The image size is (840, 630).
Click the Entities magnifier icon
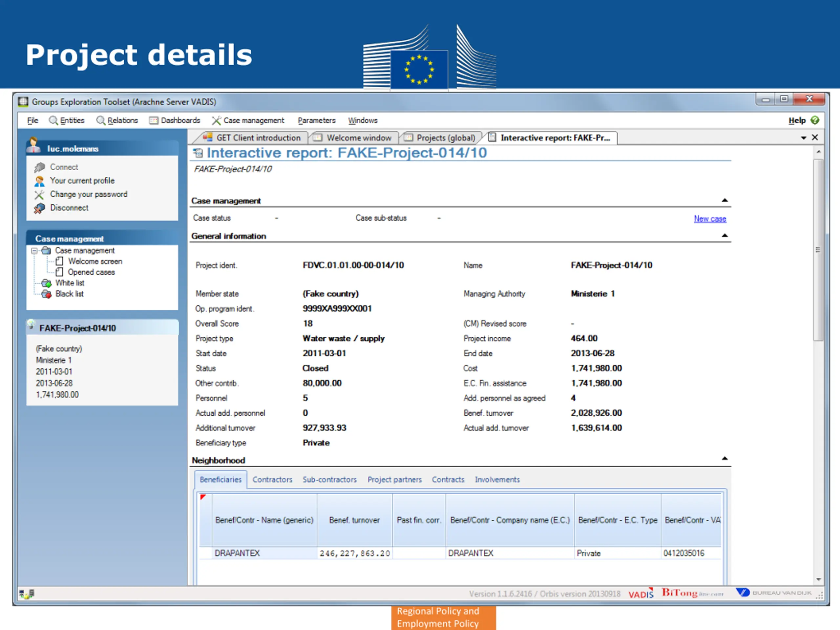tap(53, 120)
